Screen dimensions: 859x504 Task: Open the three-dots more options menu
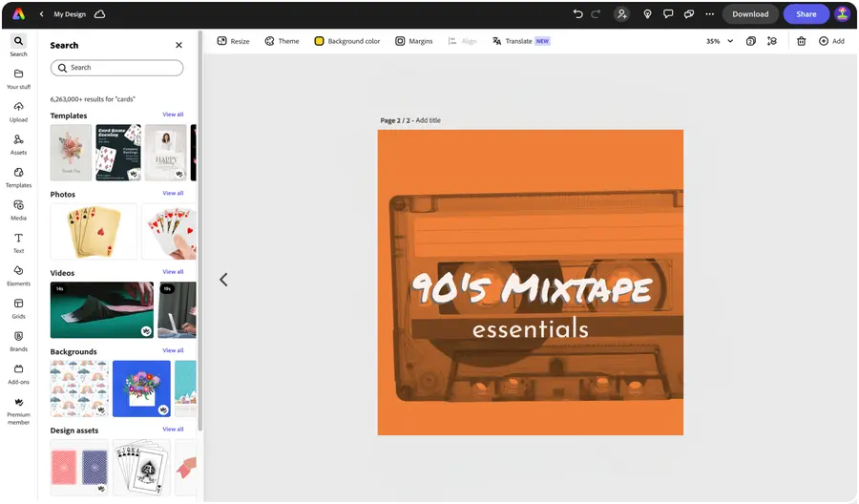click(x=709, y=14)
